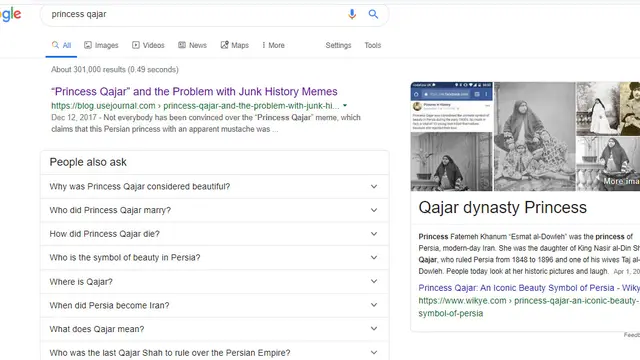Viewport: 640px width, 360px height.
Task: Expand 'How did Princess Qajar die?'
Action: click(x=215, y=234)
